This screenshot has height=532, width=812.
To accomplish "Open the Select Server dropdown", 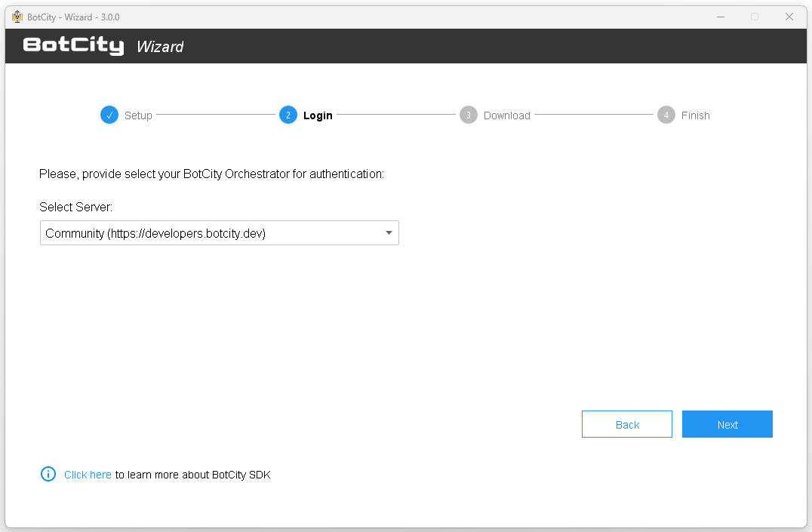I will (219, 232).
